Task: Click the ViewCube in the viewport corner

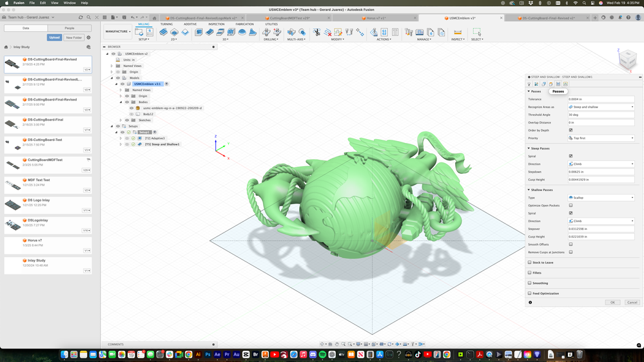Action: 628,59
